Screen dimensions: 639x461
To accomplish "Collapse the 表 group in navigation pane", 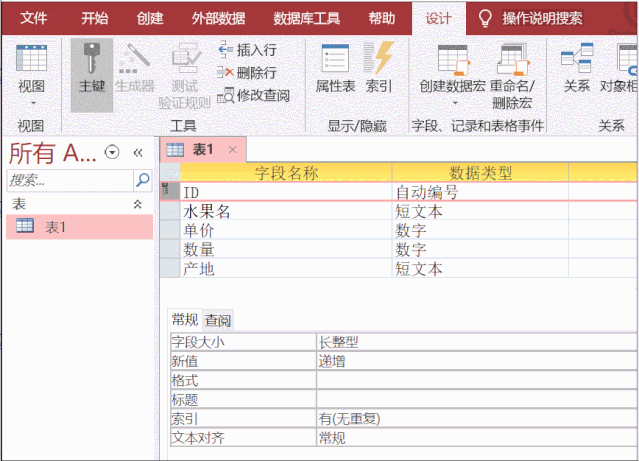I will (x=138, y=203).
